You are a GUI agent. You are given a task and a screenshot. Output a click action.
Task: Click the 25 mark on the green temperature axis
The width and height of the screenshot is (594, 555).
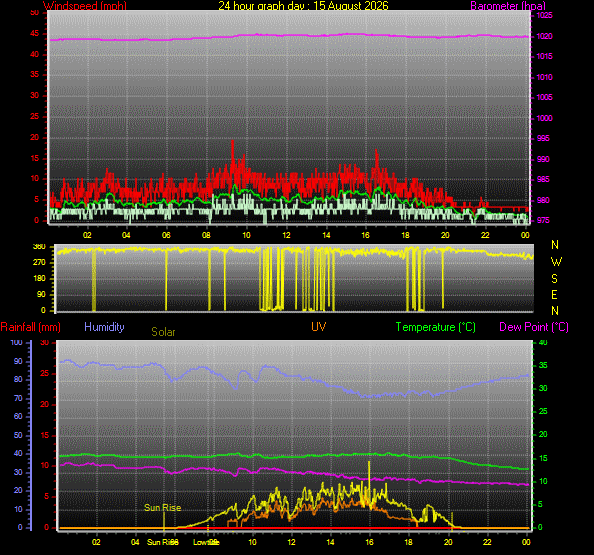[x=543, y=411]
